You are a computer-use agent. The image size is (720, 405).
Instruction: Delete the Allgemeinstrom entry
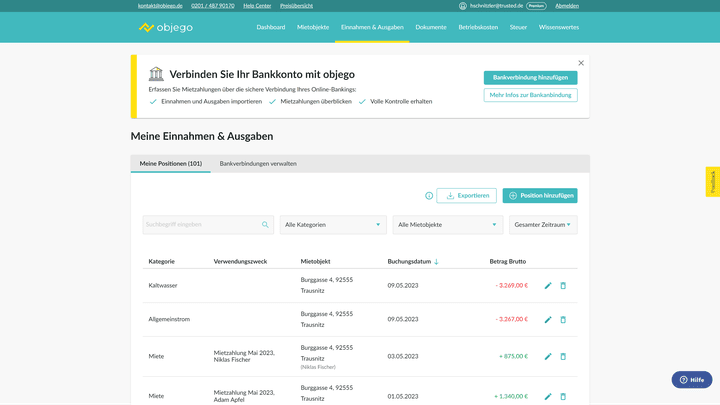(x=563, y=320)
